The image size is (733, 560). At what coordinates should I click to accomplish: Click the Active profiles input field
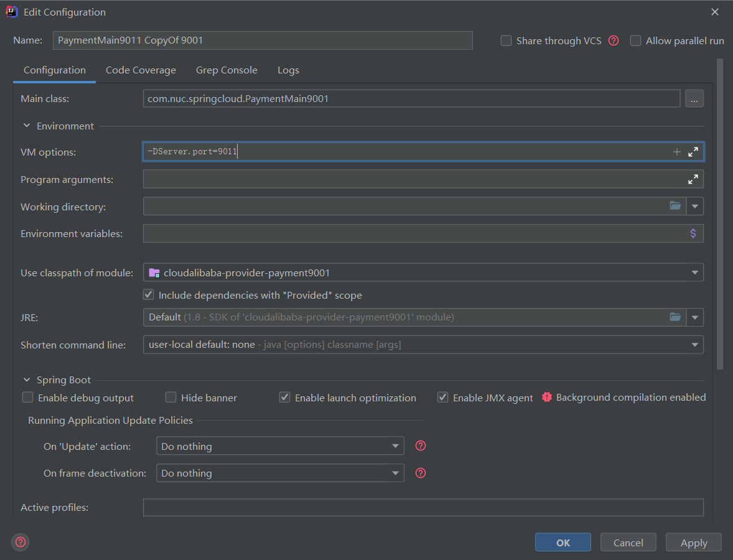pyautogui.click(x=423, y=508)
